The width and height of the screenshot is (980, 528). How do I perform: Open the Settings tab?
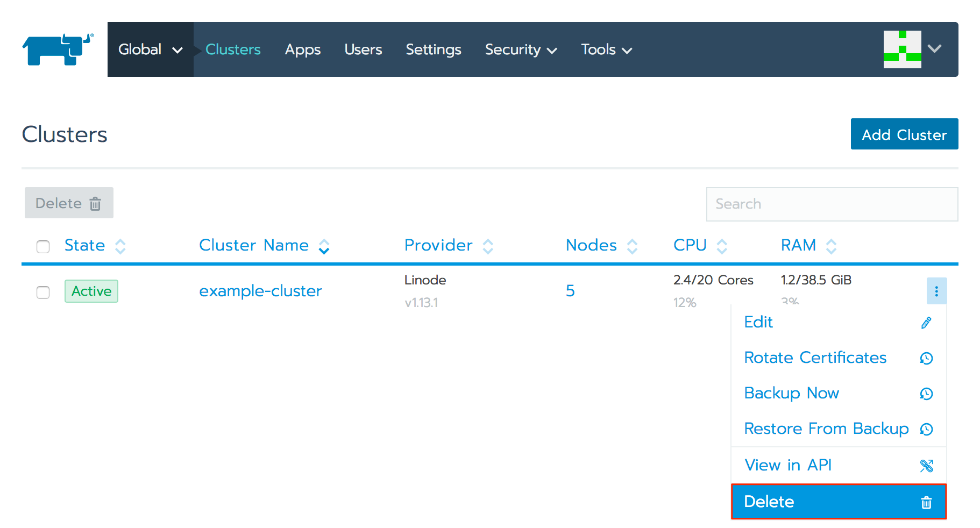click(x=433, y=49)
